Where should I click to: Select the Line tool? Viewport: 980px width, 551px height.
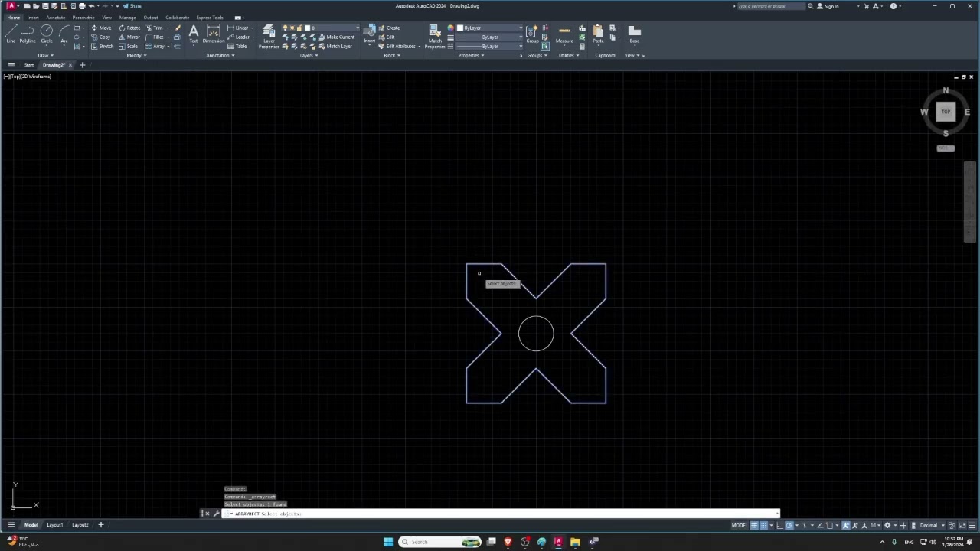click(11, 34)
